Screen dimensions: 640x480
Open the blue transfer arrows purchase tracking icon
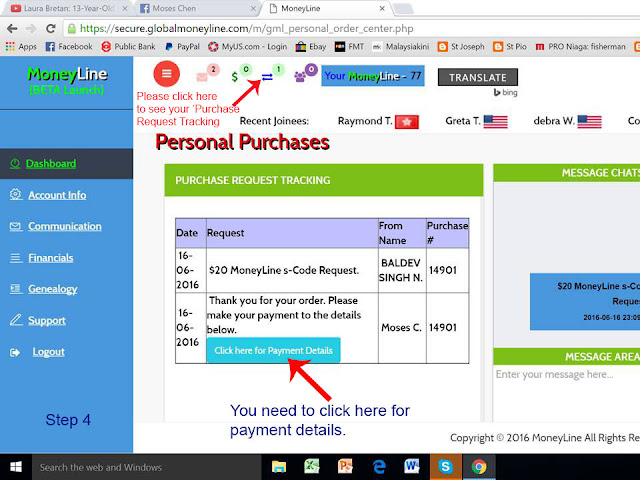pos(267,77)
